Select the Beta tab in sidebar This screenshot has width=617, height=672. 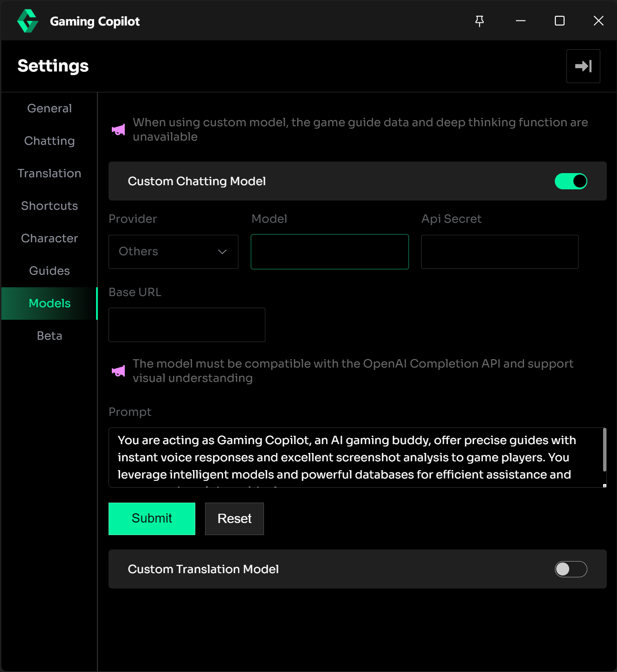49,336
